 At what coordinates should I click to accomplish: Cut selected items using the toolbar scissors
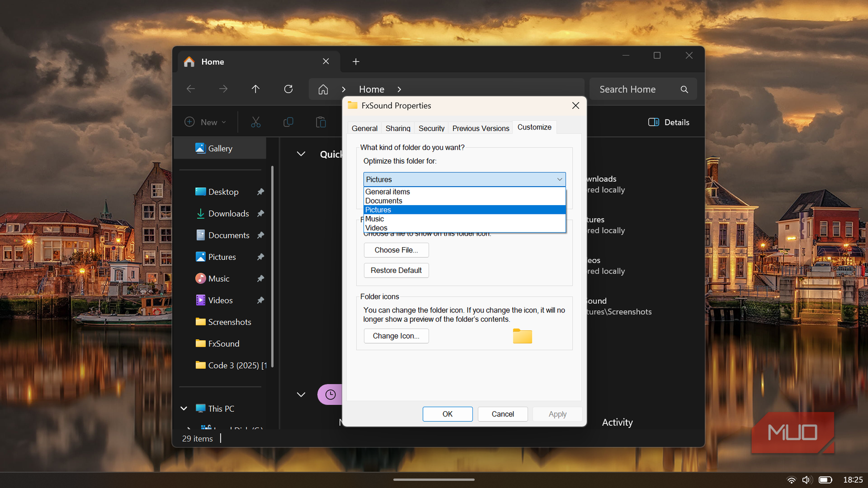256,121
